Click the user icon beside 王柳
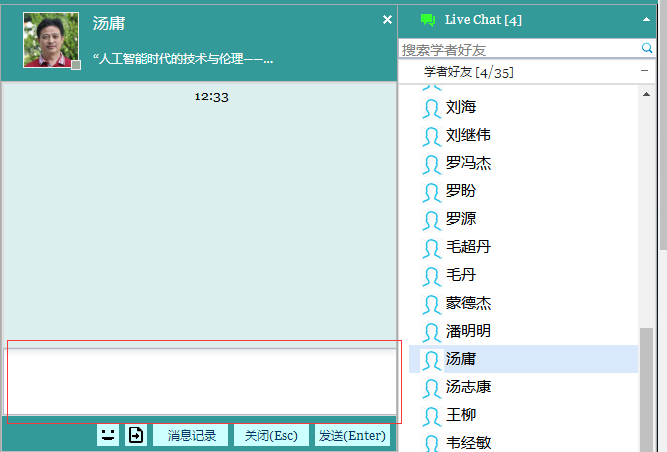667x452 pixels. pos(431,415)
